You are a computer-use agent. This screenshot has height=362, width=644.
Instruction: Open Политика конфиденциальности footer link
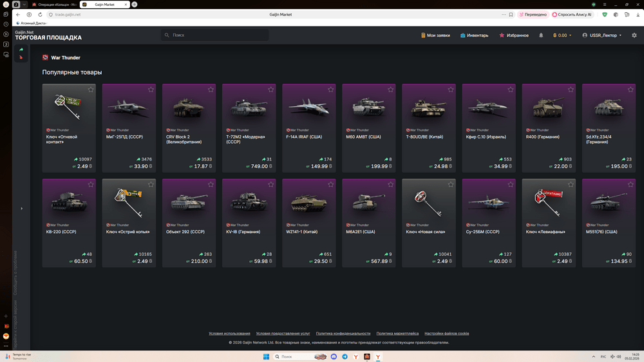[x=343, y=334]
